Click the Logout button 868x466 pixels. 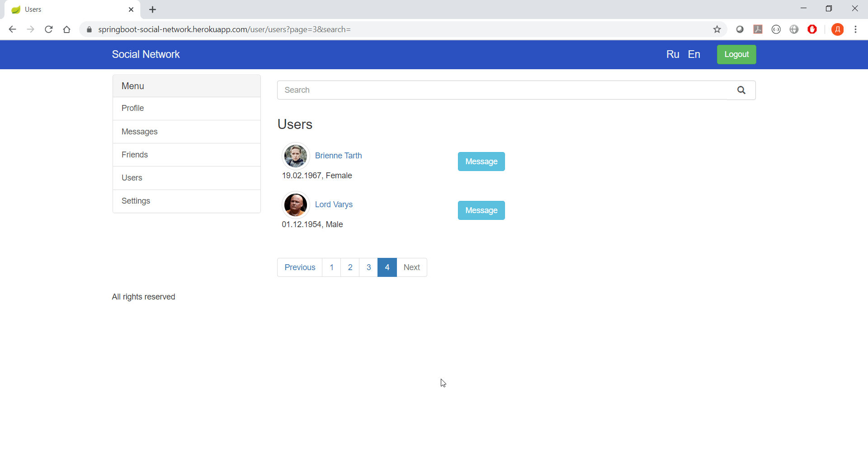(736, 54)
